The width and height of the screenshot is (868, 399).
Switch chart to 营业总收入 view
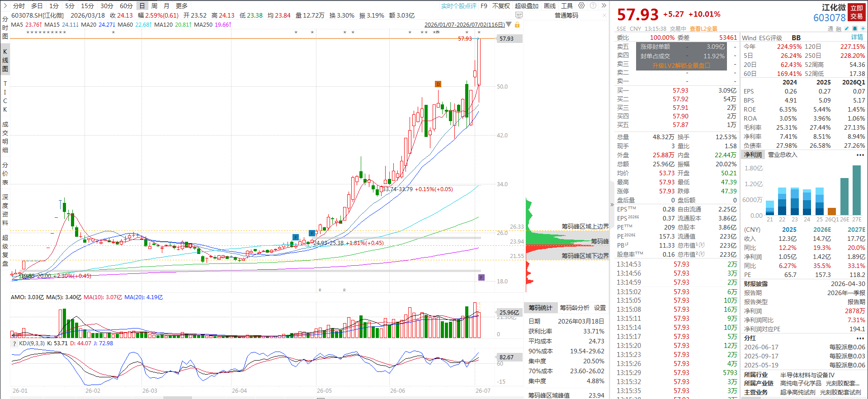783,155
